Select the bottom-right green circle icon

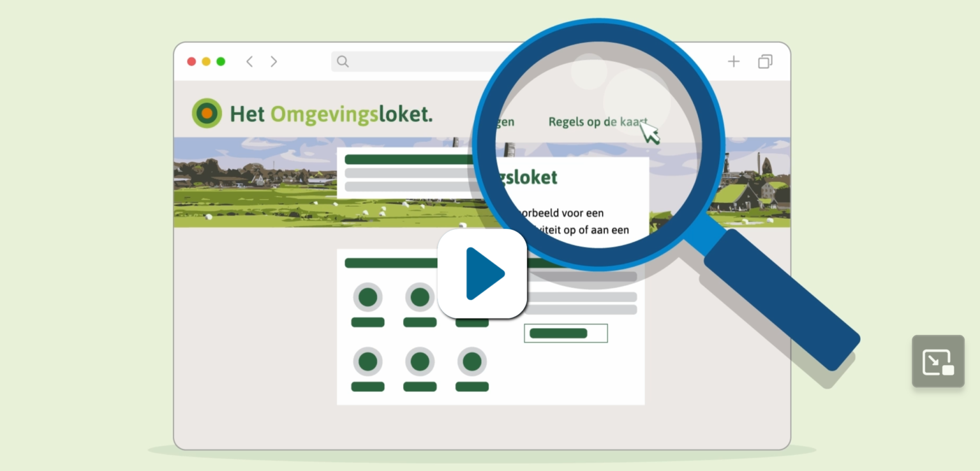coord(471,362)
